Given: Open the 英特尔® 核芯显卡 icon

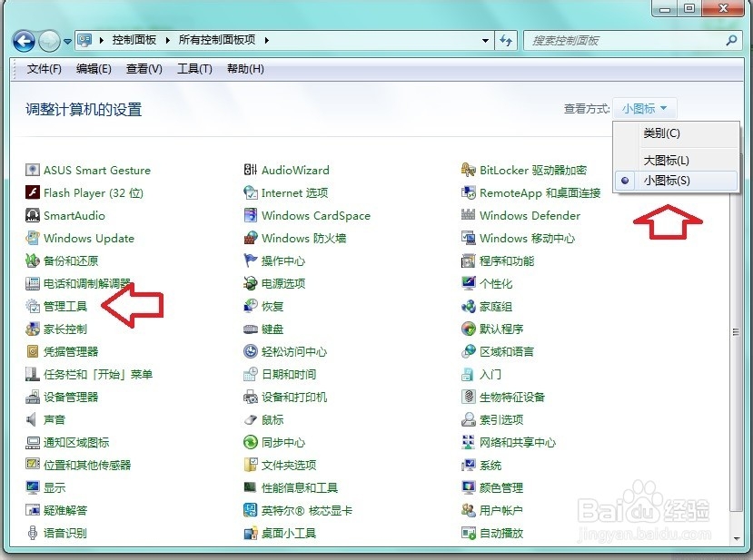Looking at the screenshot, I should point(250,510).
